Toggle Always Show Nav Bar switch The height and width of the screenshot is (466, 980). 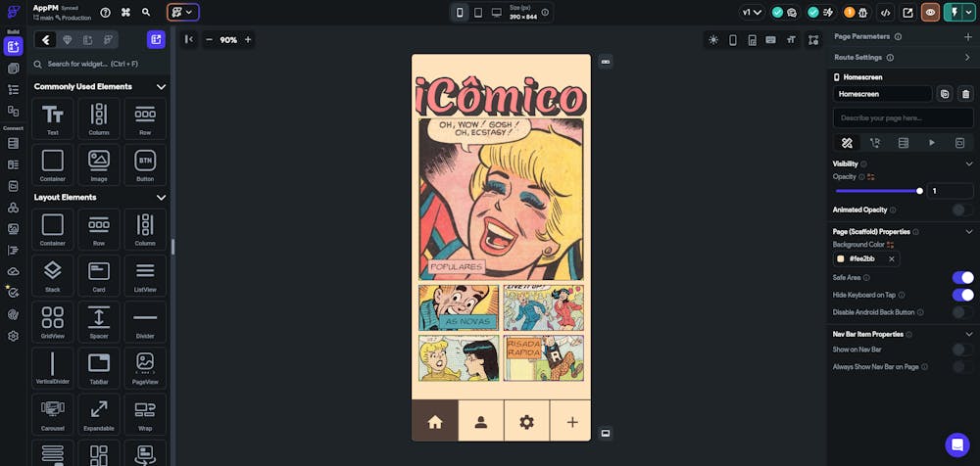[962, 367]
